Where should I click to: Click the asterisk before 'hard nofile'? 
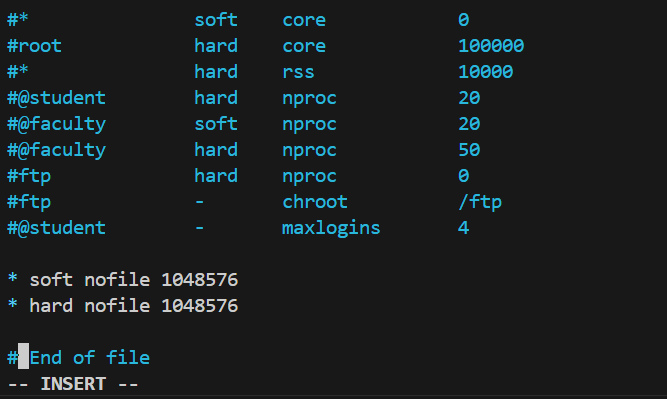click(x=13, y=304)
